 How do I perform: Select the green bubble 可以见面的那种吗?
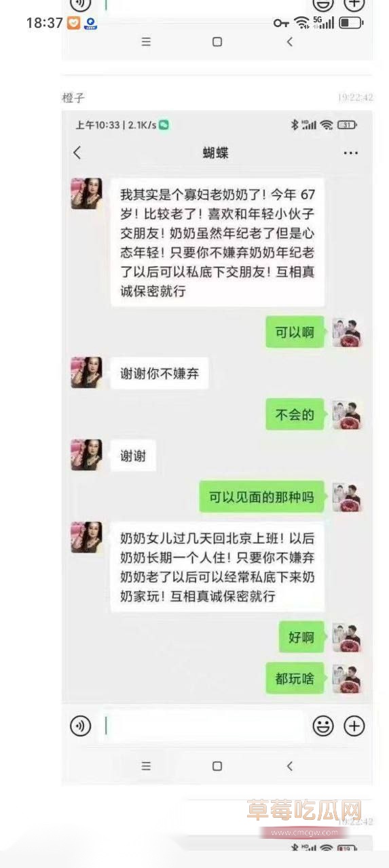click(x=261, y=497)
